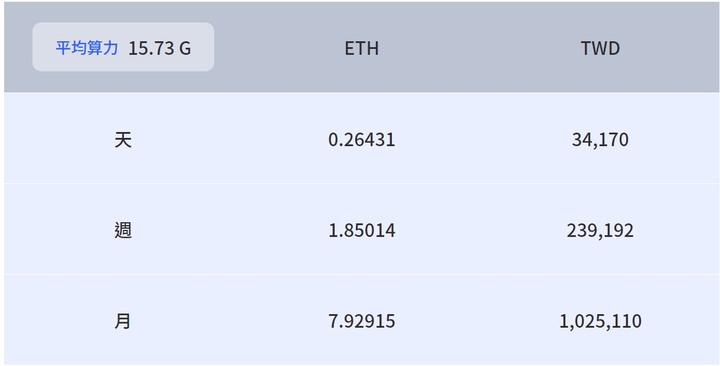This screenshot has width=720, height=366.
Task: Click the G unit after 15.73
Action: pos(185,48)
